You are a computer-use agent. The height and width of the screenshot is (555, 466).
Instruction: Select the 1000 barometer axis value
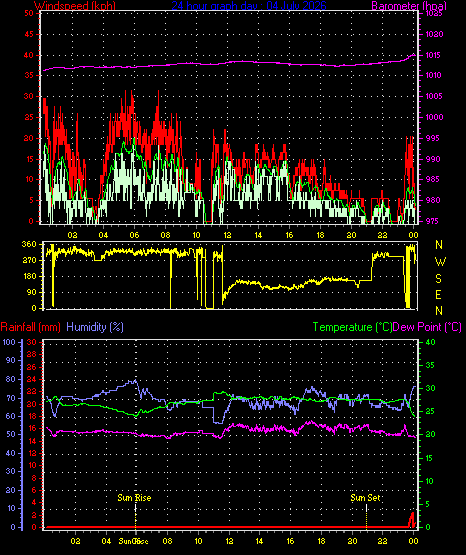pyautogui.click(x=434, y=117)
